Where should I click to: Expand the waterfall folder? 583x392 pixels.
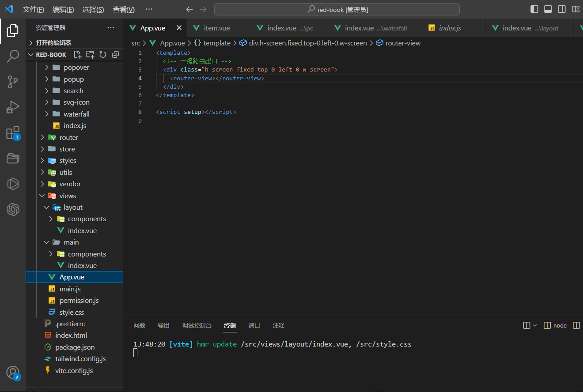[74, 114]
